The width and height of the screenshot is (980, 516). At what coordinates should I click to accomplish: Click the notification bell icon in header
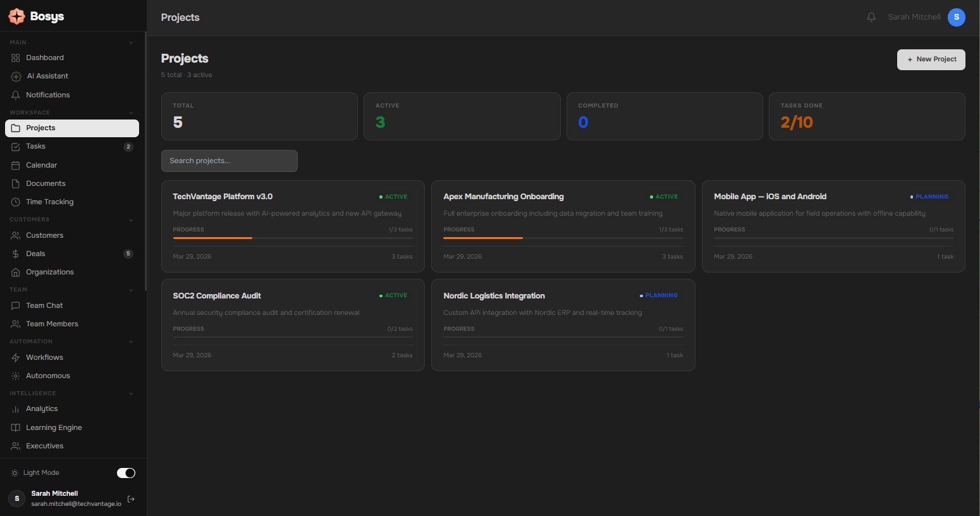pyautogui.click(x=871, y=17)
